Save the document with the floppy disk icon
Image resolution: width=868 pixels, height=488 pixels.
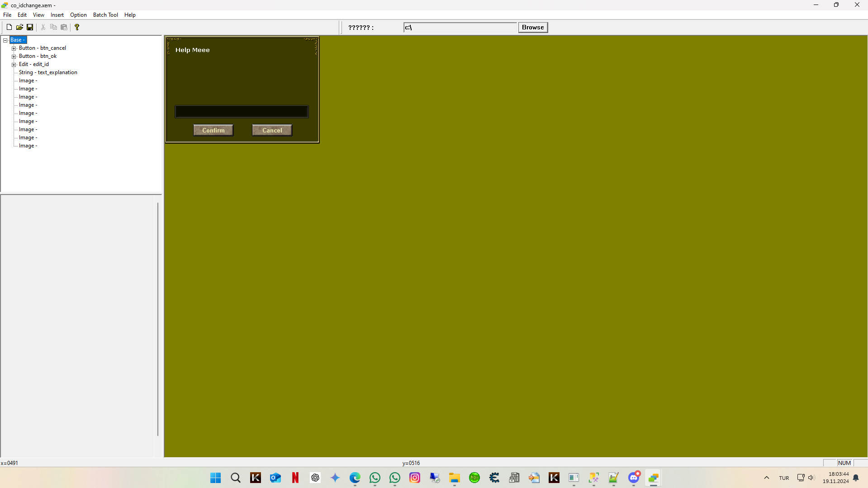[x=30, y=27]
